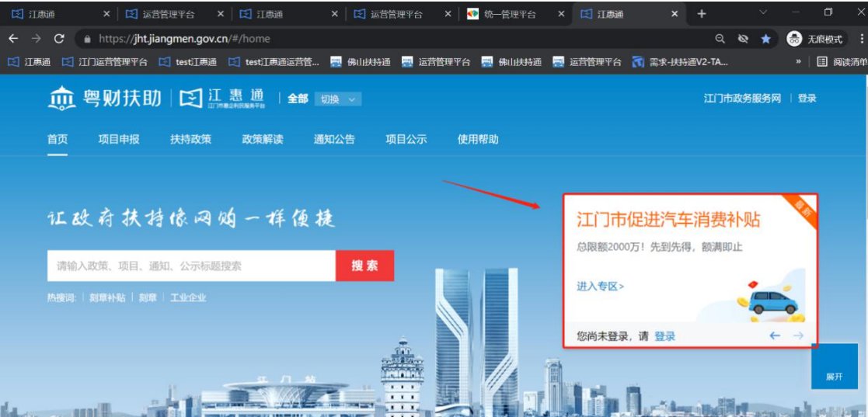Click the 江惠通 site logo

[222, 99]
